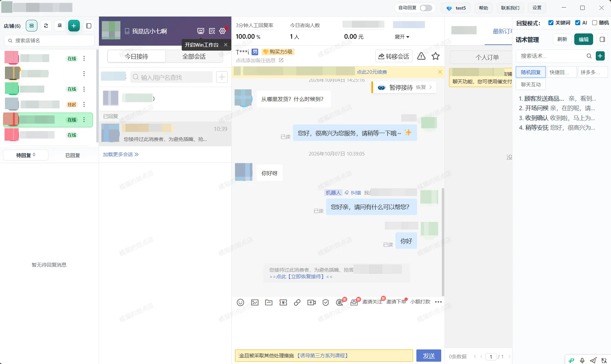Image resolution: width=611 pixels, height=364 pixels.
Task: Open three-dot menu of highlighted online shop
Action: 84,120
